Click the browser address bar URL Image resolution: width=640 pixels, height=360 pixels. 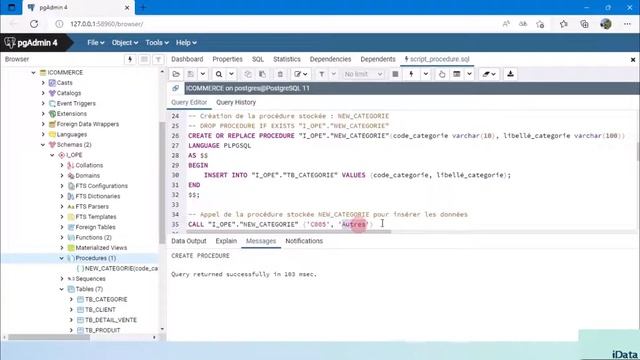pos(107,24)
